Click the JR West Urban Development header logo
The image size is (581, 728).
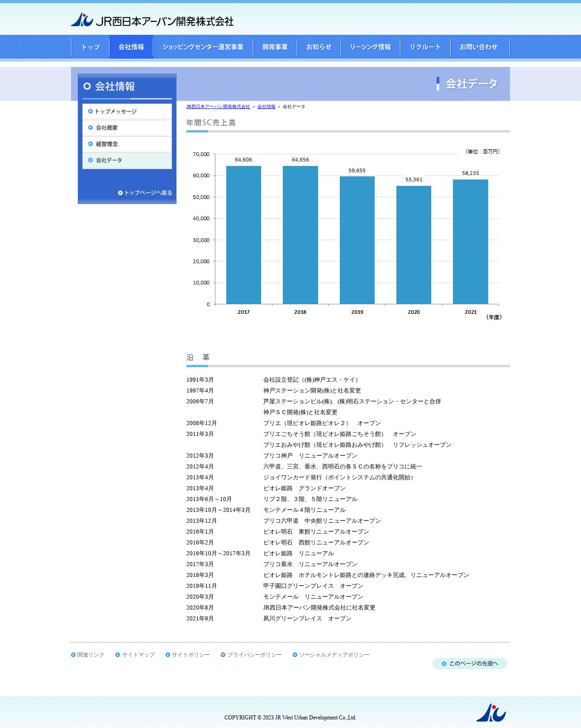coord(152,20)
